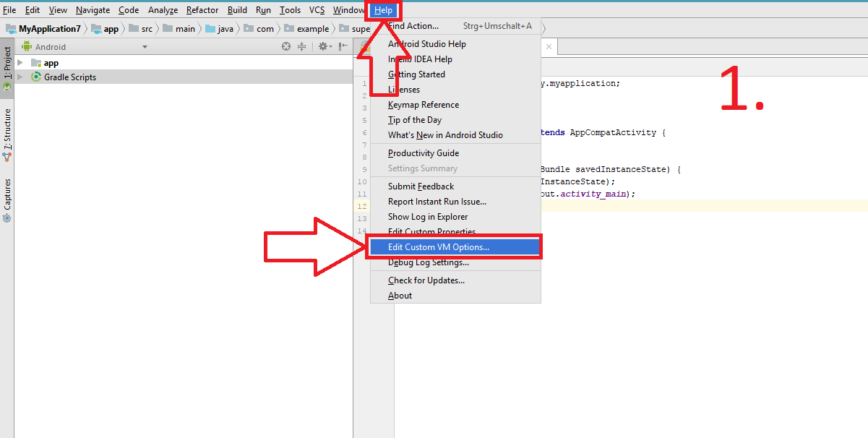The image size is (868, 438).
Task: Click the java breadcrumb folder
Action: [220, 29]
